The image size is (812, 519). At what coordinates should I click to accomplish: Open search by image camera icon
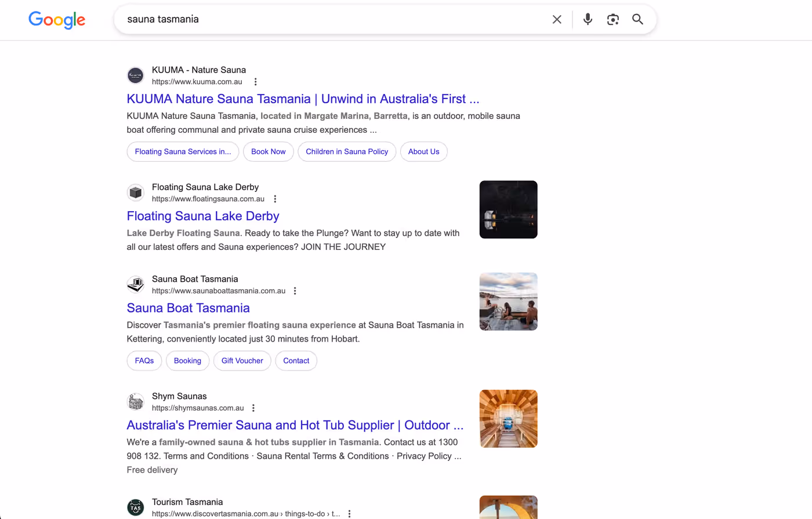[x=613, y=19]
